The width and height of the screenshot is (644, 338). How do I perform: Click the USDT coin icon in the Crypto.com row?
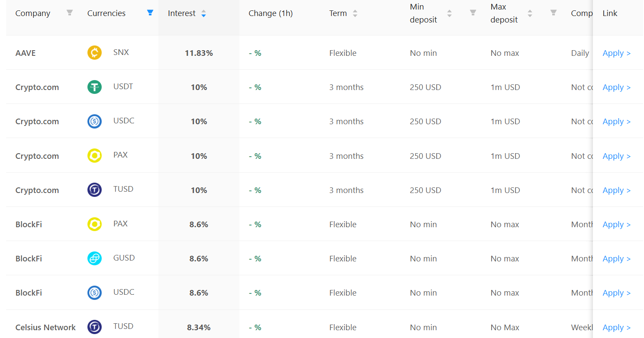tap(94, 87)
